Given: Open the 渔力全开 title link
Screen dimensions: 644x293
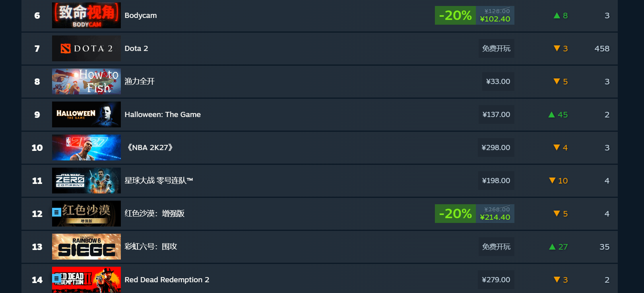Looking at the screenshot, I should 140,81.
